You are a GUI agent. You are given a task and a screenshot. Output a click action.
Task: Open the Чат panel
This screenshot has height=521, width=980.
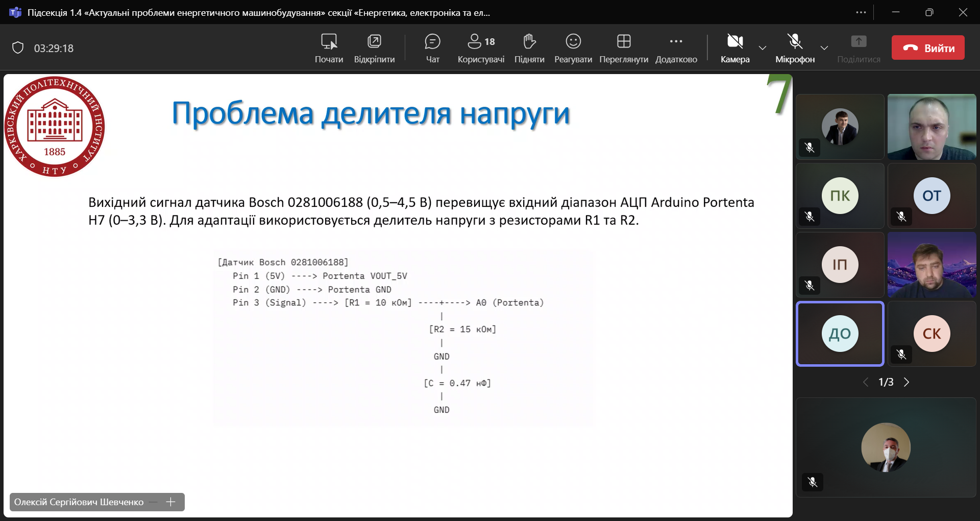point(432,48)
